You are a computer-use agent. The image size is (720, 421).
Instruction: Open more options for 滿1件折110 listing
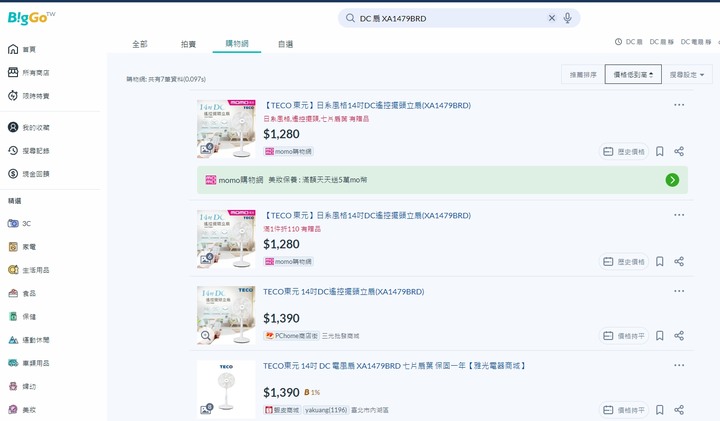(x=679, y=215)
